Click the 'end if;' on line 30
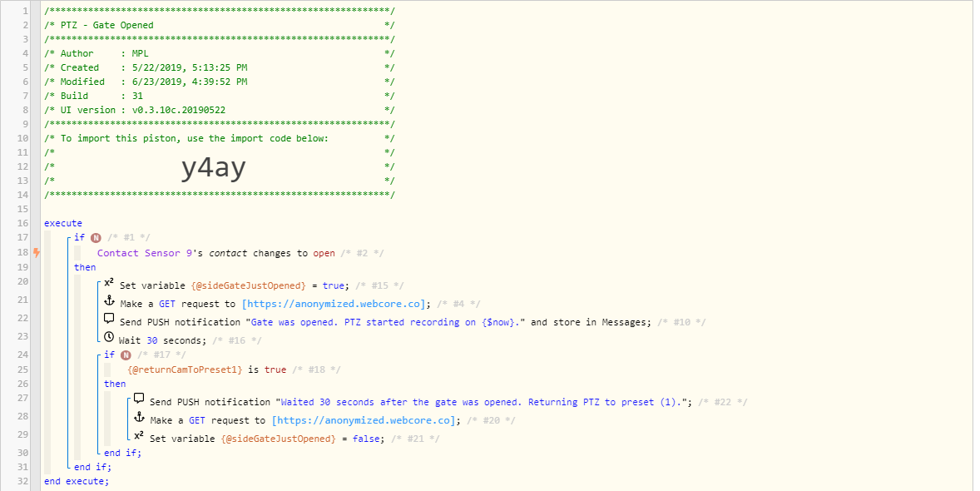980x491 pixels. [x=122, y=453]
